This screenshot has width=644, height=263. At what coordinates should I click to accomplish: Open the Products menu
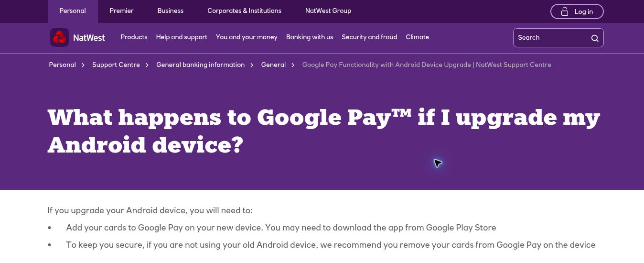[134, 37]
